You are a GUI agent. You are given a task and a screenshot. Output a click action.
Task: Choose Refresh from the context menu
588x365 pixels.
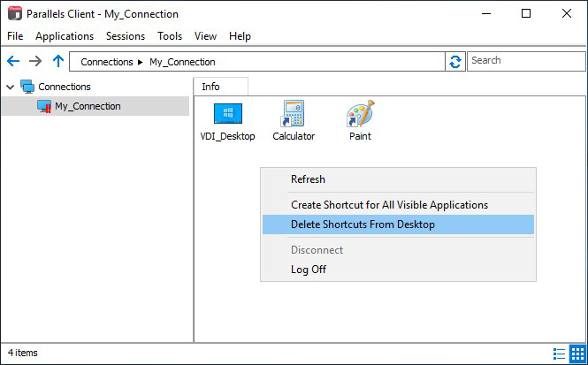[x=398, y=179]
